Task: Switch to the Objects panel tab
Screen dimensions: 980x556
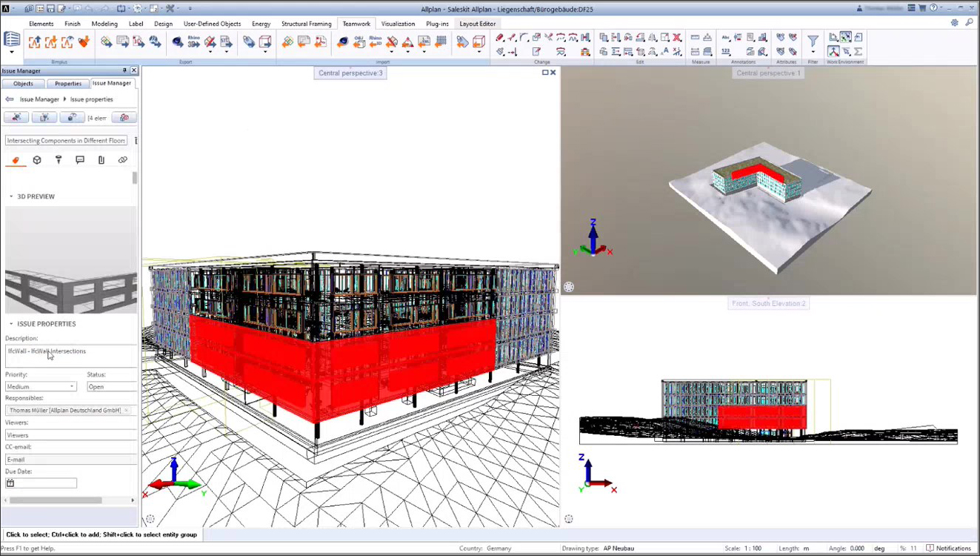Action: click(x=23, y=84)
